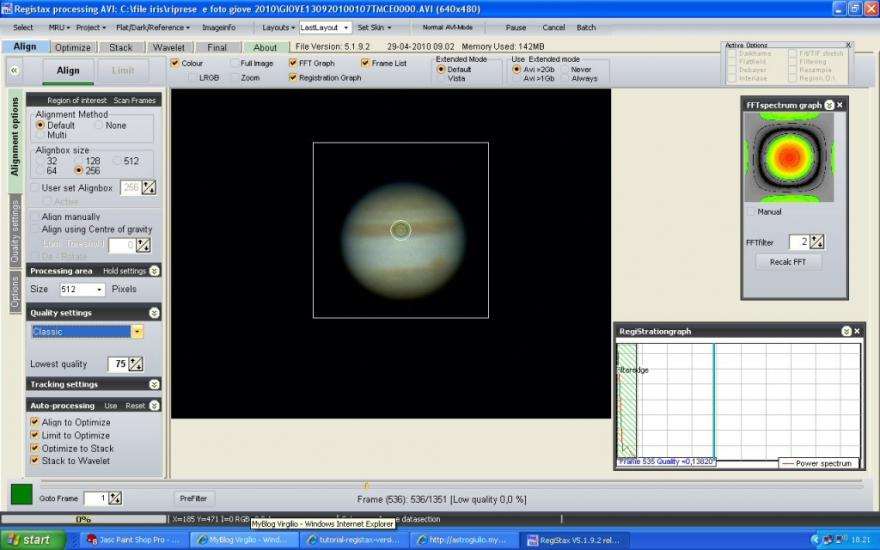Toggle the Frame List checkbox
The width and height of the screenshot is (880, 550).
pyautogui.click(x=365, y=63)
